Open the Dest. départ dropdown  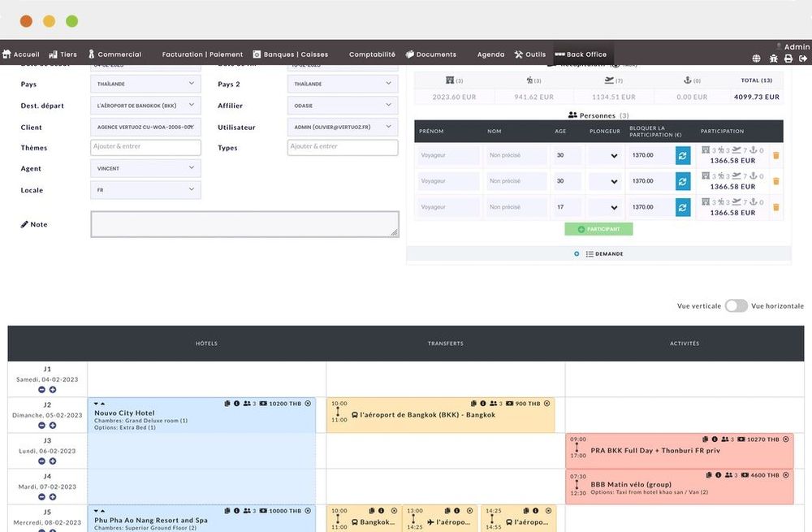click(145, 106)
